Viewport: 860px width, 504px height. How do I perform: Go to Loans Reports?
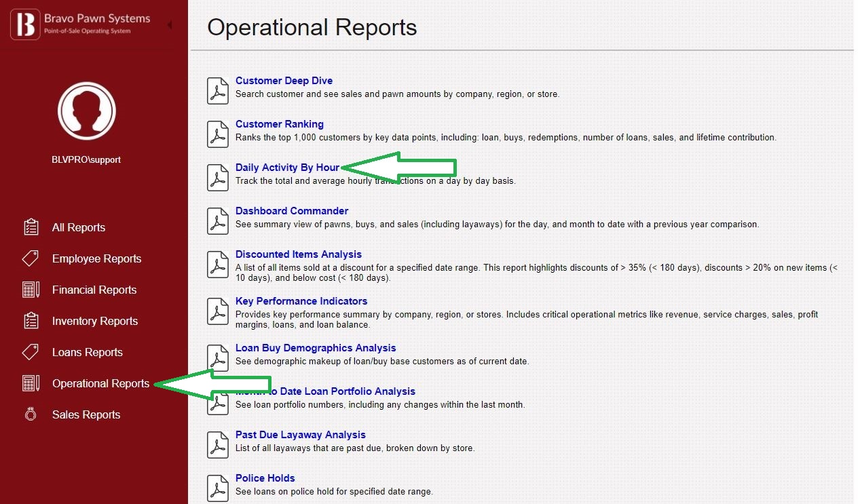point(88,352)
